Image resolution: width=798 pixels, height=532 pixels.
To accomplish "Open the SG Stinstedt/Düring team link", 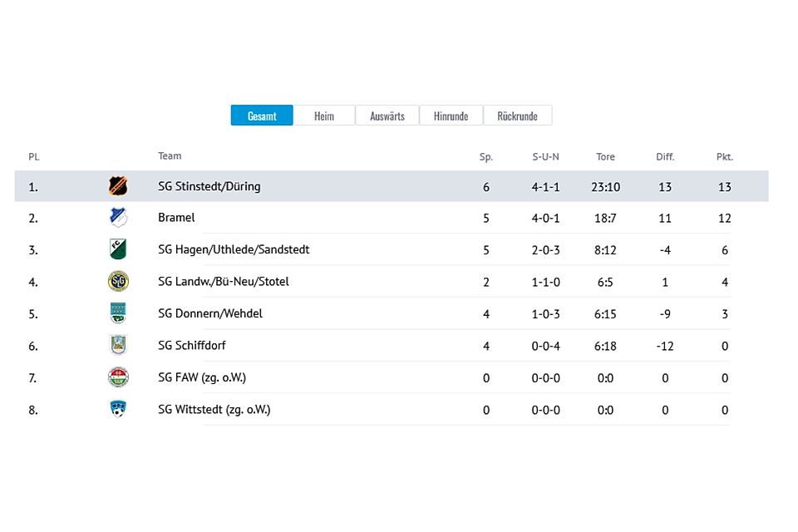I will tap(209, 186).
